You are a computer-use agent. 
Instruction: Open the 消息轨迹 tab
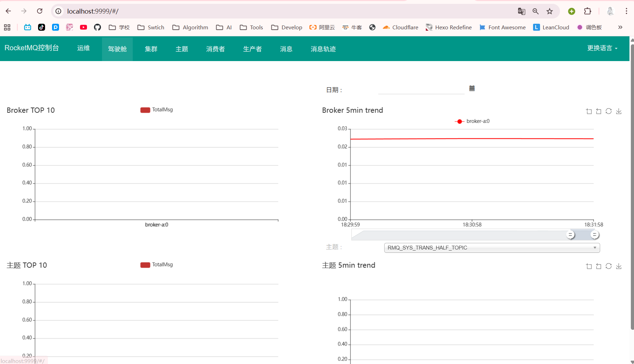322,49
